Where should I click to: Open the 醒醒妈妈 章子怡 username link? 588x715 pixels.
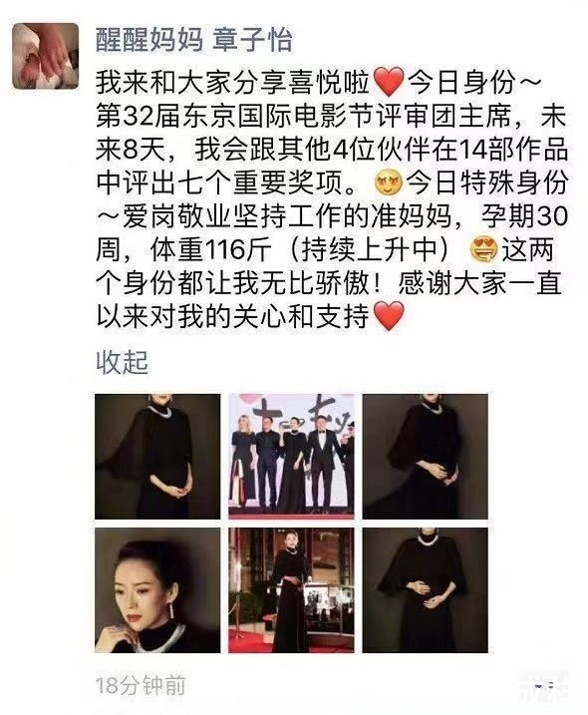[193, 40]
